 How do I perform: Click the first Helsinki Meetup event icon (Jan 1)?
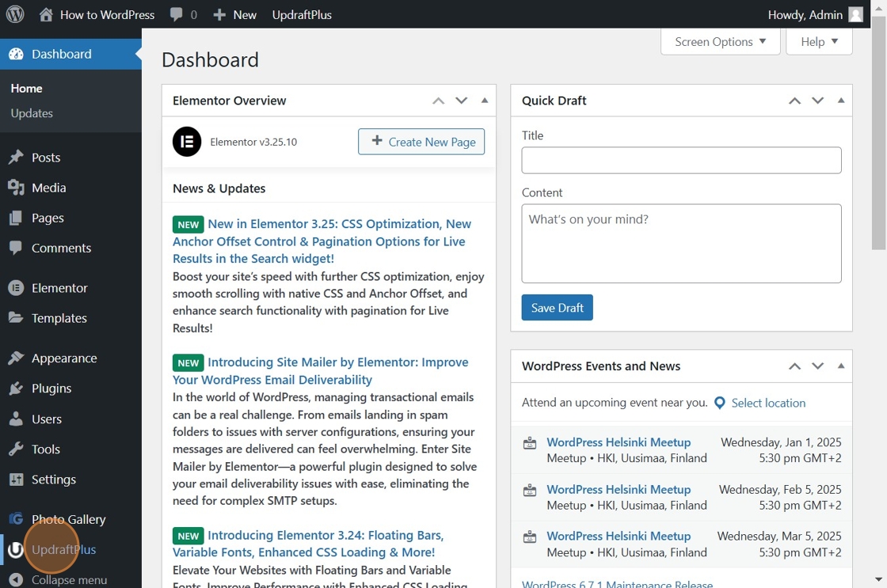click(x=530, y=442)
